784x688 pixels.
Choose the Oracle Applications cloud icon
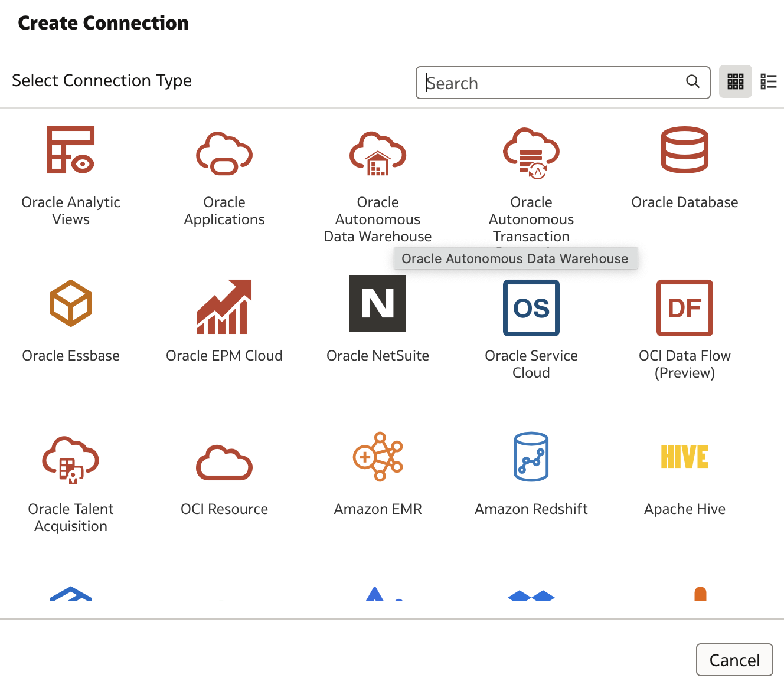coord(224,153)
